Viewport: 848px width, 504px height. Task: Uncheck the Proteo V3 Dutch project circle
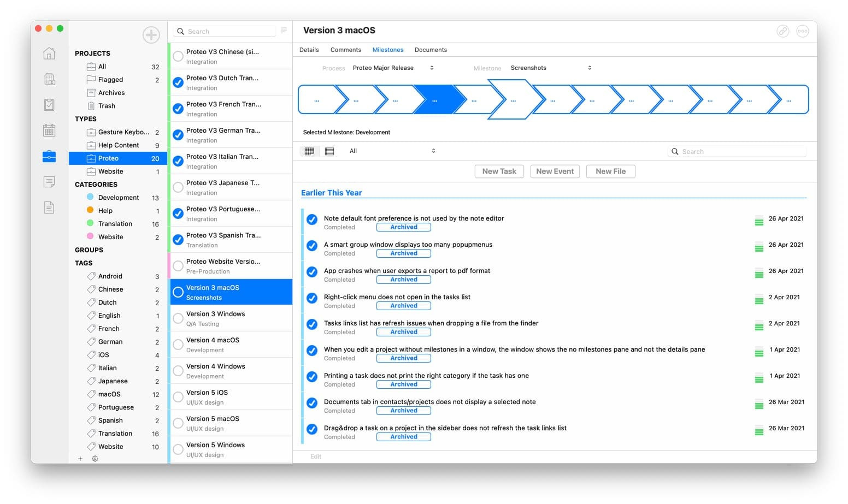point(178,82)
